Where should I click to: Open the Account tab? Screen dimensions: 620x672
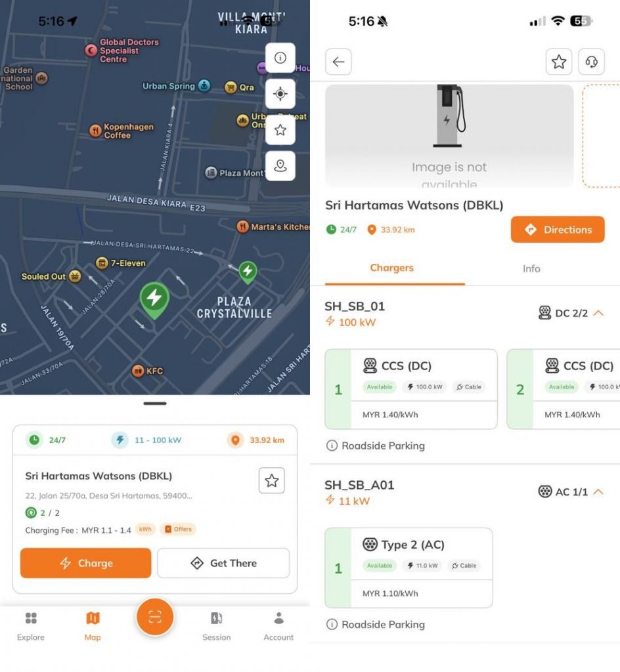click(278, 626)
